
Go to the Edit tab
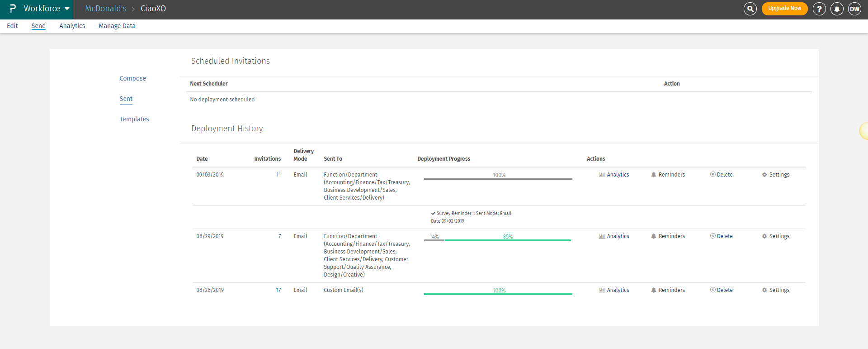(x=12, y=26)
